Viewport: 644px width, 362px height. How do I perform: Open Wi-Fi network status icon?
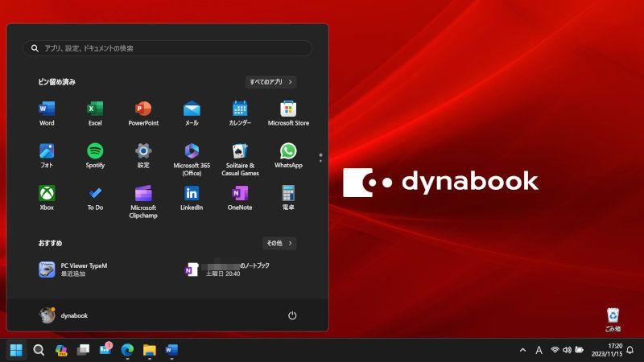[x=555, y=350]
